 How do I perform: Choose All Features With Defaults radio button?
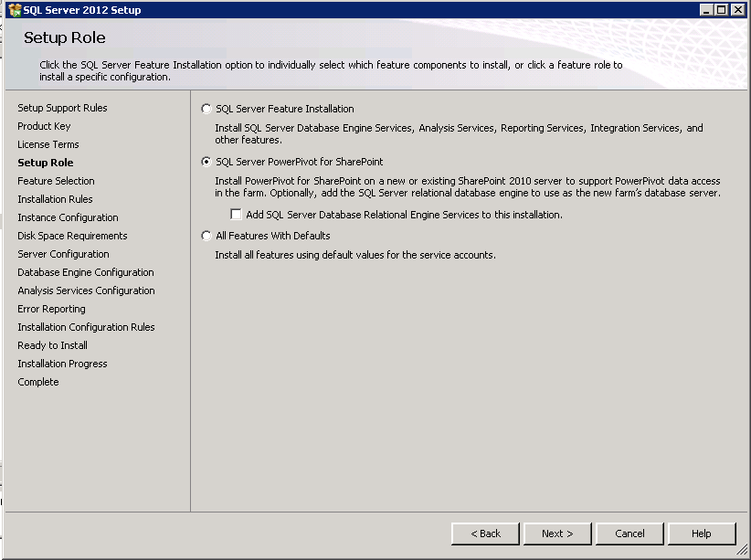tap(206, 236)
